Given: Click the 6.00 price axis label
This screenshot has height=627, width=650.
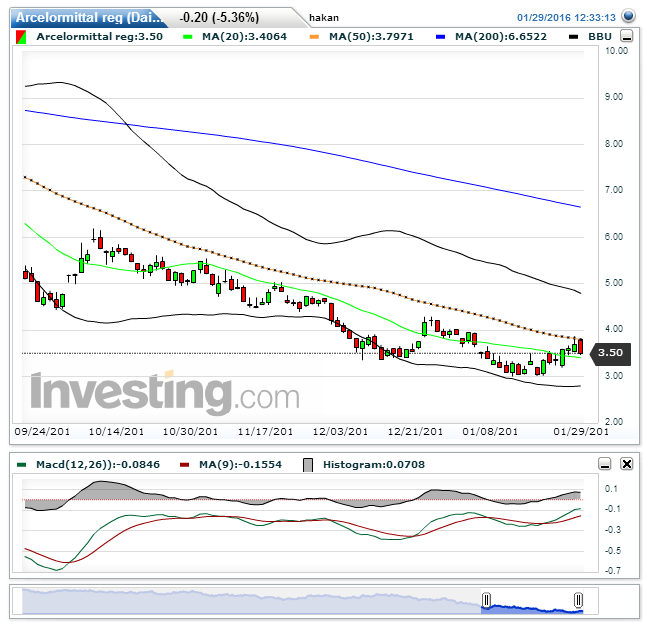Looking at the screenshot, I should pyautogui.click(x=614, y=237).
